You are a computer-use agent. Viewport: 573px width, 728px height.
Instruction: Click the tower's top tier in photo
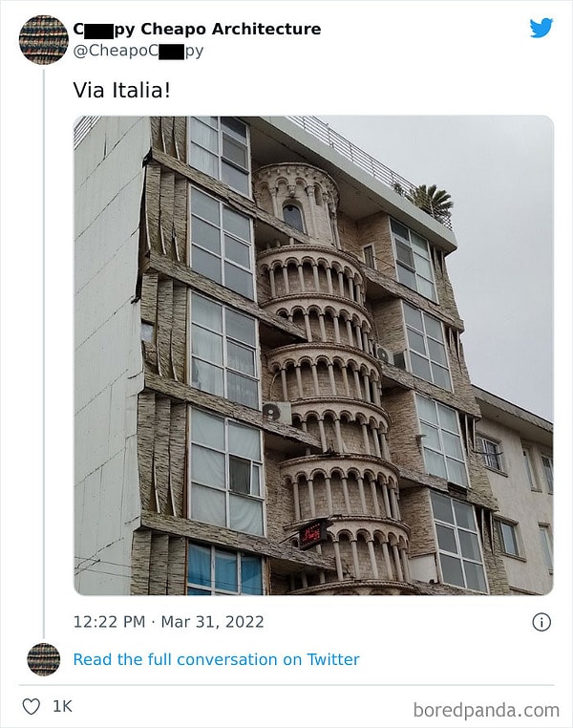[x=296, y=201]
